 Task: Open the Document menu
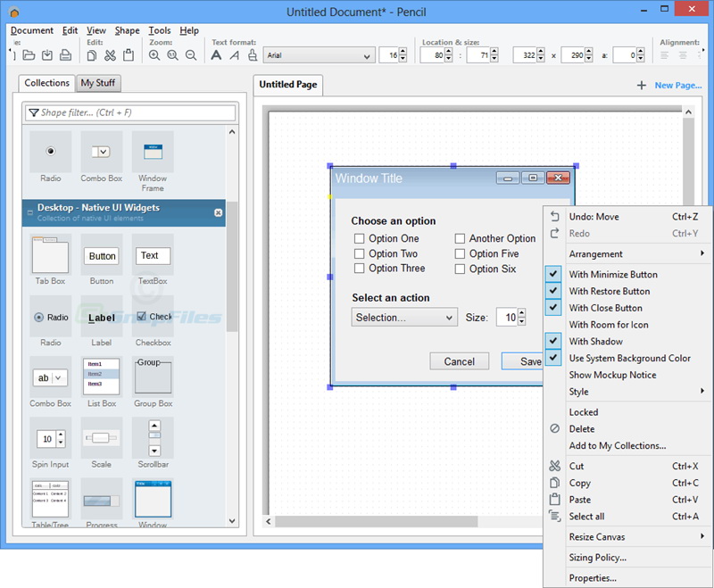coord(32,30)
